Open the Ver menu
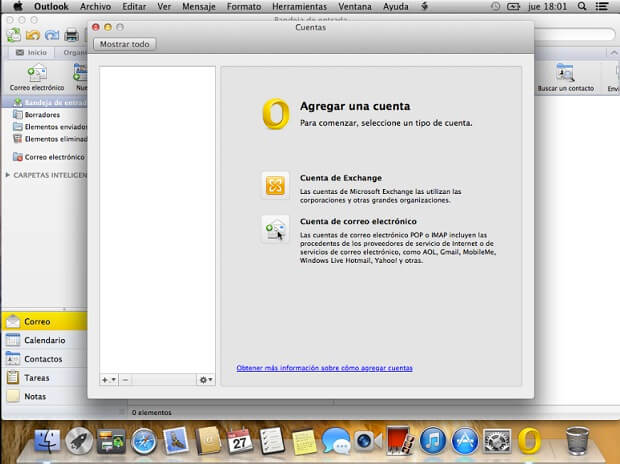This screenshot has width=620, height=464. pyautogui.click(x=164, y=7)
